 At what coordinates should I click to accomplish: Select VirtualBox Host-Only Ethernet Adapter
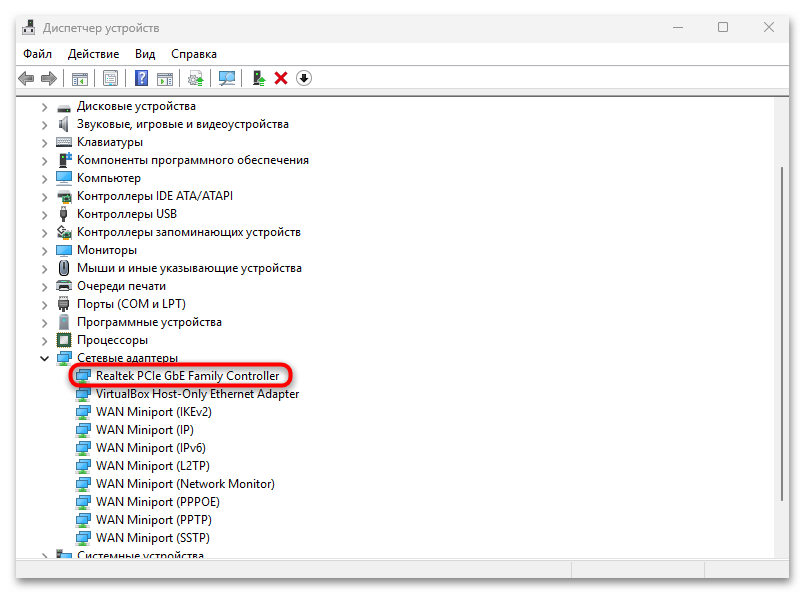pyautogui.click(x=197, y=393)
